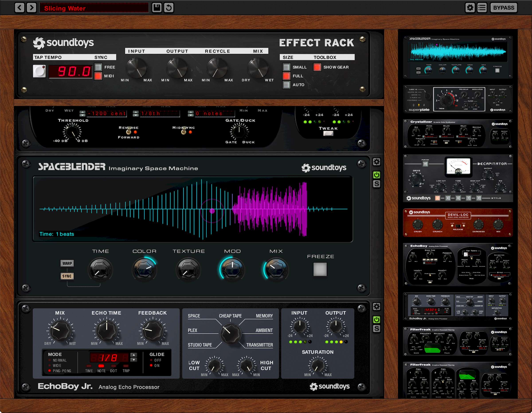Save the preset with the floppy icon

click(x=157, y=8)
